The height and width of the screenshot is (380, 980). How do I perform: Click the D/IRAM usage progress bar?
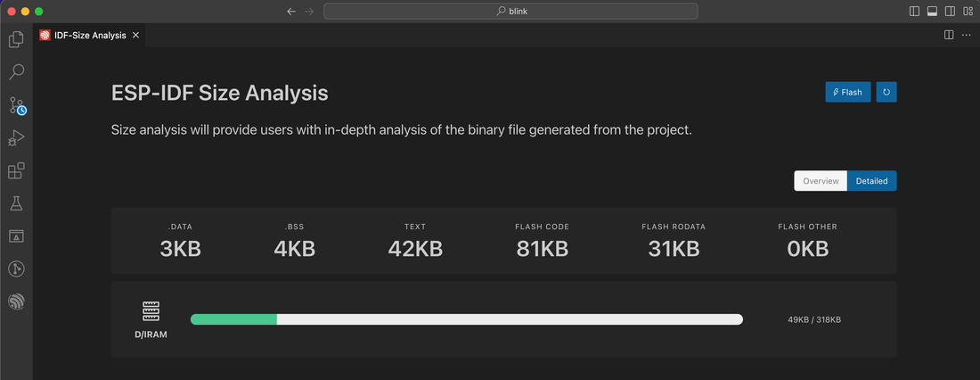pyautogui.click(x=466, y=319)
